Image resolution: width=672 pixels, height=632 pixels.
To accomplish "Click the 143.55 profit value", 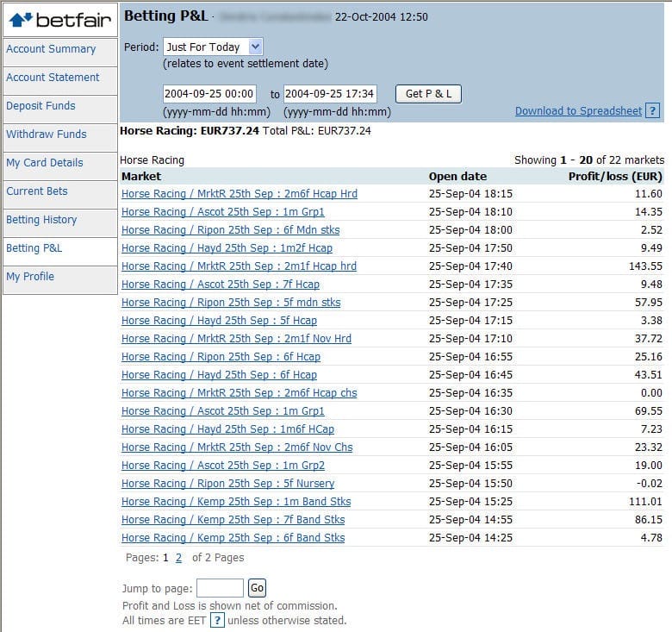I will 645,266.
